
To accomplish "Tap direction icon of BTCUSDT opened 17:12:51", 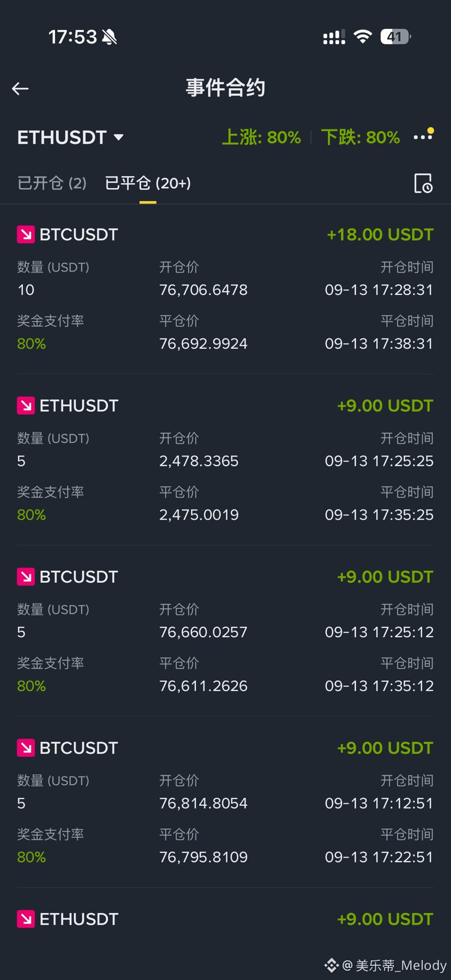I will click(26, 748).
